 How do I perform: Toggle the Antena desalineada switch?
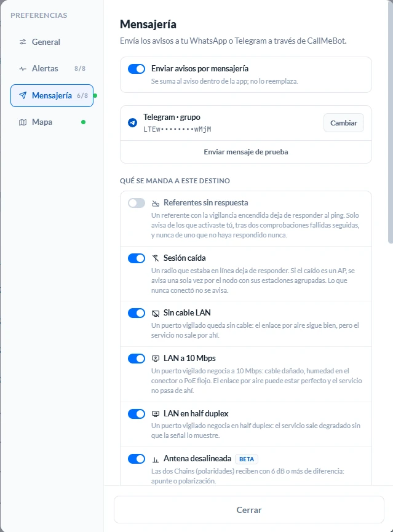tap(137, 459)
